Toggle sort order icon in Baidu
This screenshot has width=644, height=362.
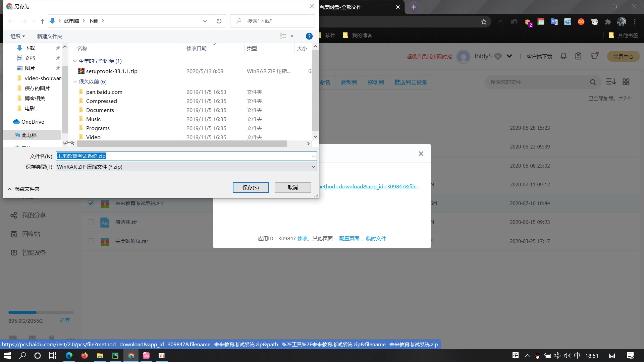pos(611,82)
